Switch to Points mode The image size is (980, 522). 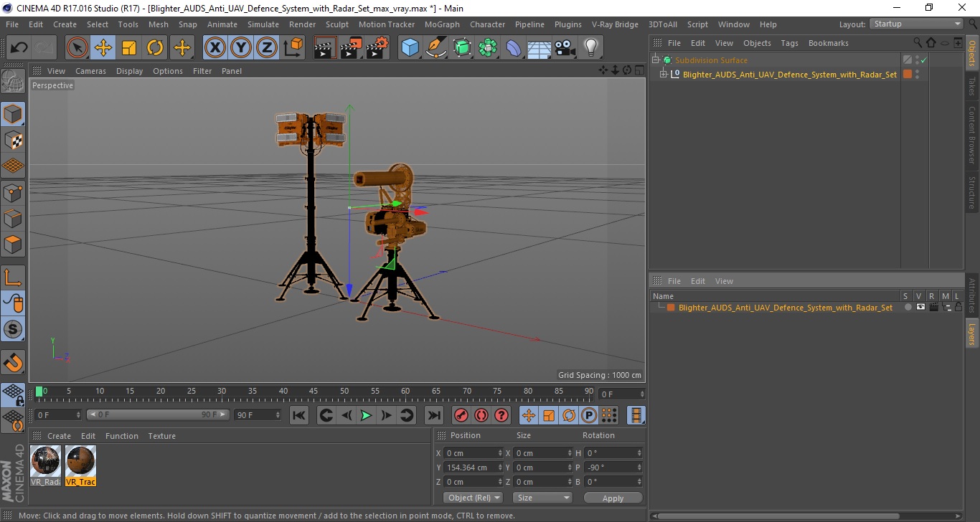pyautogui.click(x=13, y=192)
